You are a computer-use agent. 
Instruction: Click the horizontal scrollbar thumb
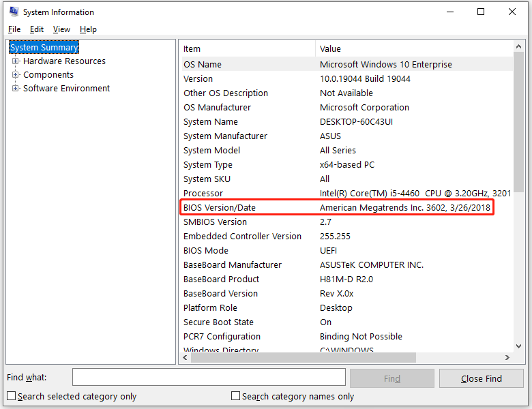pyautogui.click(x=304, y=357)
